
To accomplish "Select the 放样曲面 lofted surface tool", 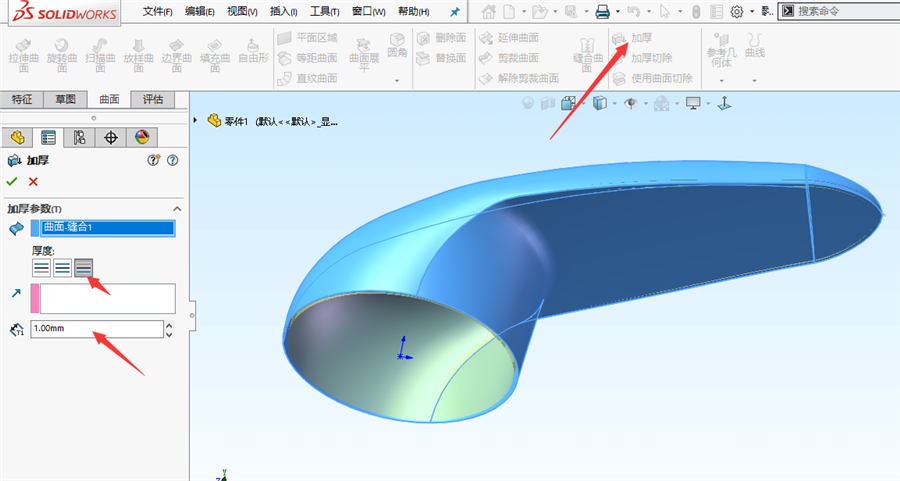I will 138,55.
